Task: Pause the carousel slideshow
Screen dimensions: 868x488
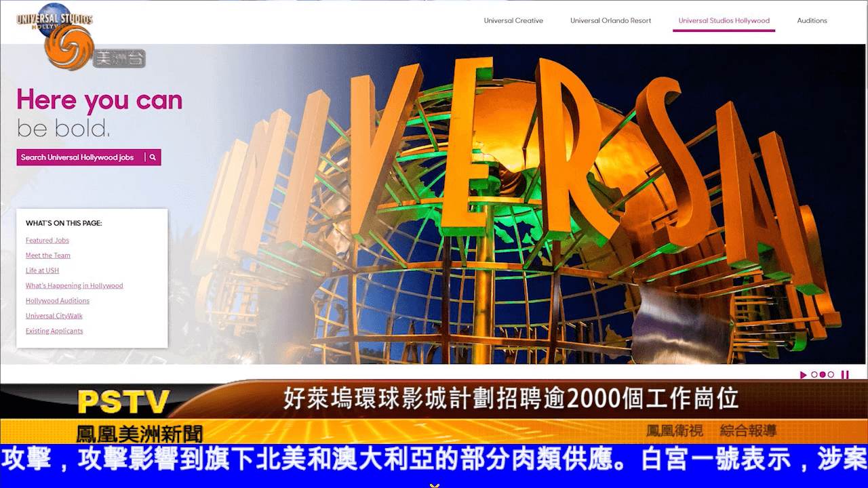Action: (x=845, y=375)
